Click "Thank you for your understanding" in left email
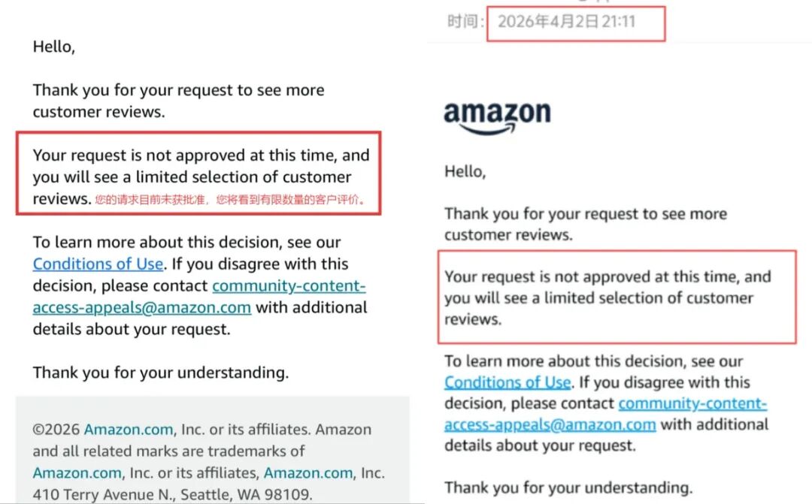 pyautogui.click(x=160, y=373)
